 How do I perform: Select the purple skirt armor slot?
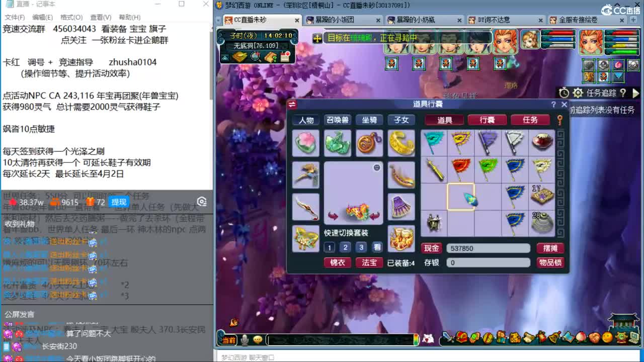click(x=401, y=207)
